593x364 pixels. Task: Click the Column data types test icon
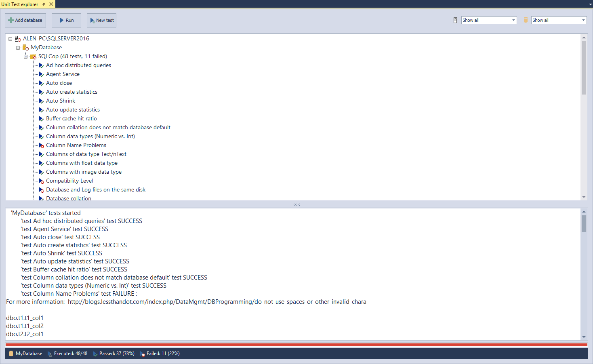tap(41, 137)
